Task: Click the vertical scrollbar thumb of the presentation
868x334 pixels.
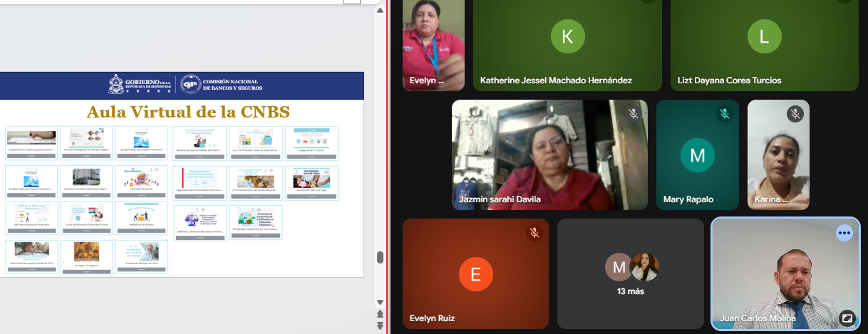Action: (x=380, y=257)
